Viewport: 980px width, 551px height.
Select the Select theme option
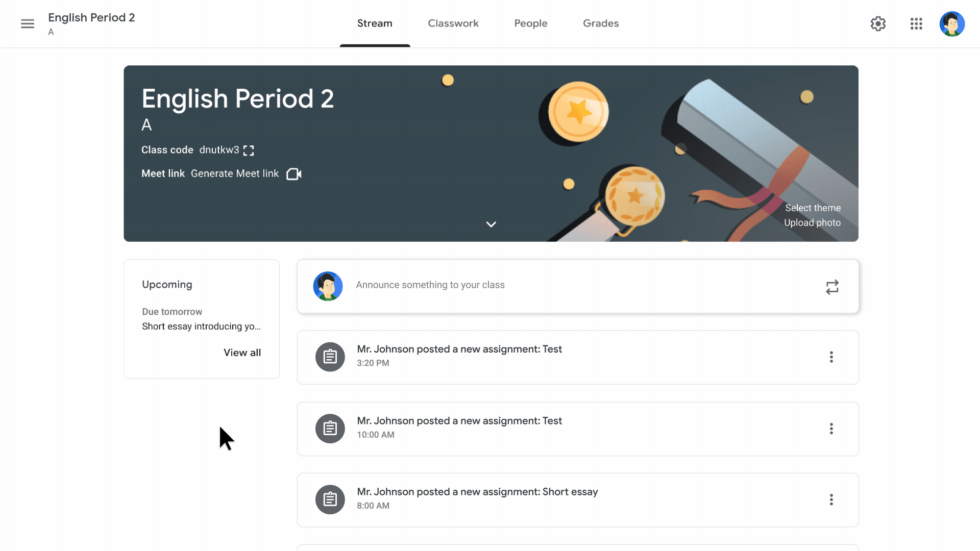(x=813, y=207)
